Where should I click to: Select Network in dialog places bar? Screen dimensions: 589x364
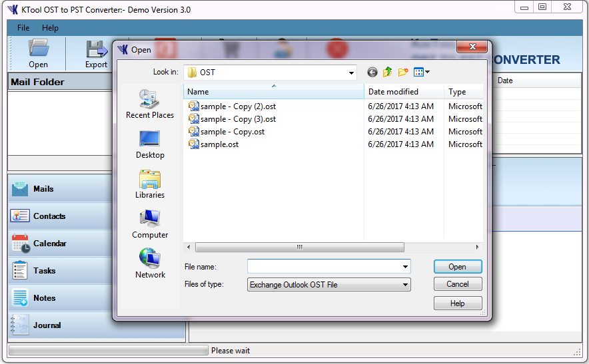(150, 264)
